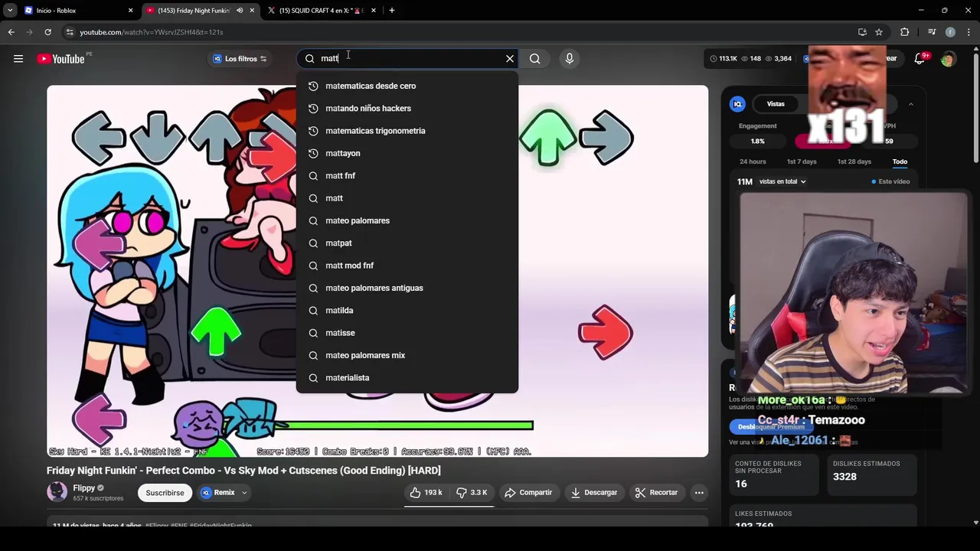980x551 pixels.
Task: Like the video (193 k)
Action: pos(426,493)
